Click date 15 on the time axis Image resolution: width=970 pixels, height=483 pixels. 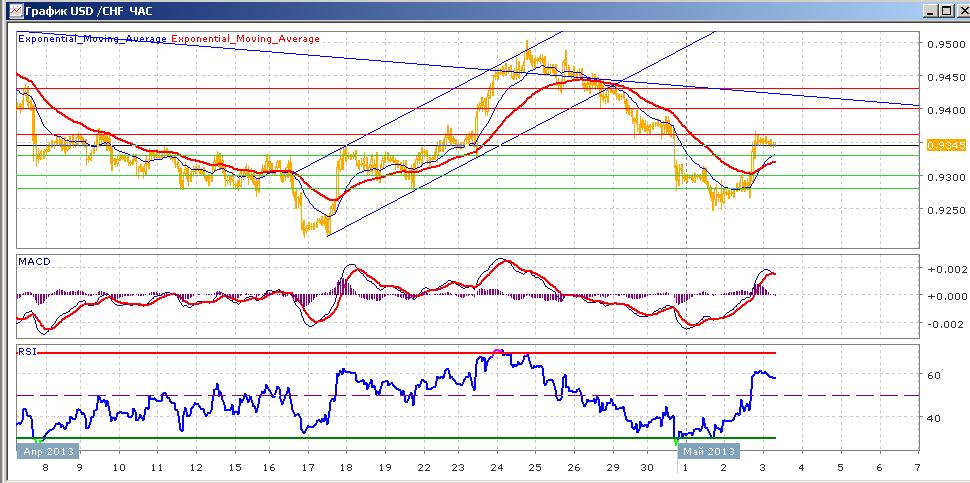tap(235, 468)
